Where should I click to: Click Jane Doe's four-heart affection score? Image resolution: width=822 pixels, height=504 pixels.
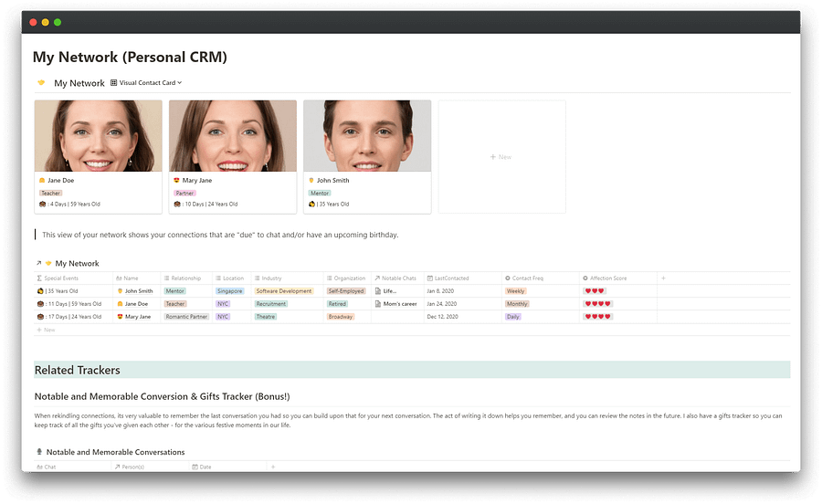coord(597,303)
